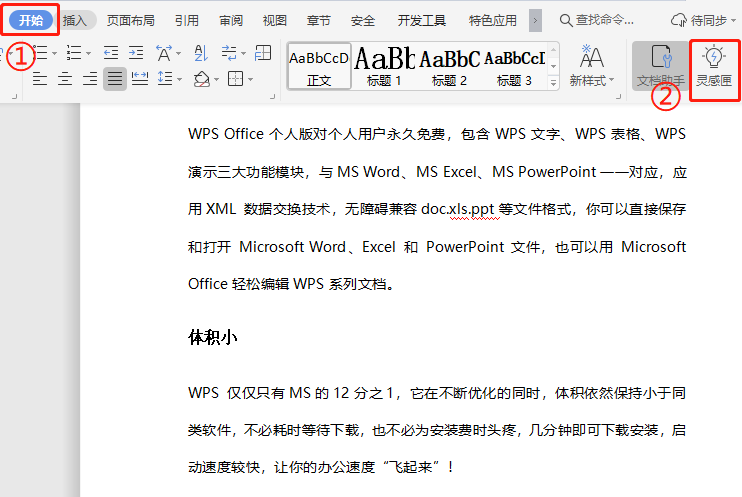This screenshot has width=742, height=497.
Task: Toggle right alignment for paragraph
Action: click(90, 78)
